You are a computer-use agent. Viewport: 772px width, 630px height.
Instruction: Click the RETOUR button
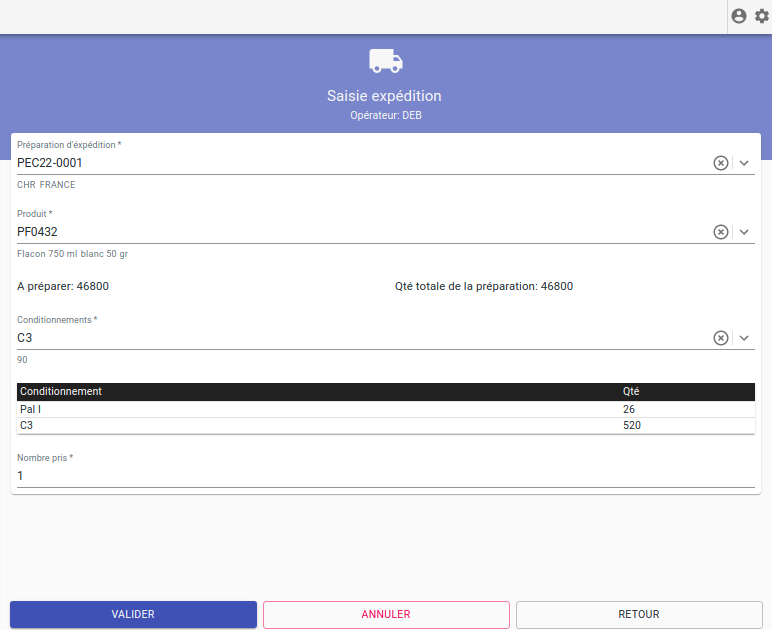(x=639, y=614)
